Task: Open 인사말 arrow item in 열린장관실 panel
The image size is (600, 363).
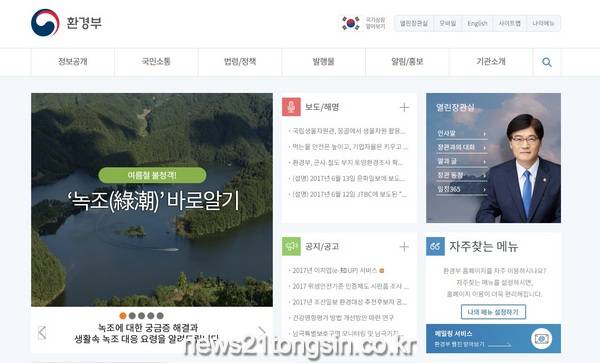Action: pos(462,133)
